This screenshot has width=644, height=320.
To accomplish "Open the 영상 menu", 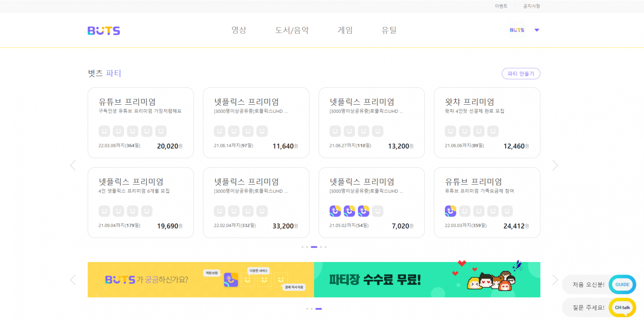I will (x=239, y=30).
